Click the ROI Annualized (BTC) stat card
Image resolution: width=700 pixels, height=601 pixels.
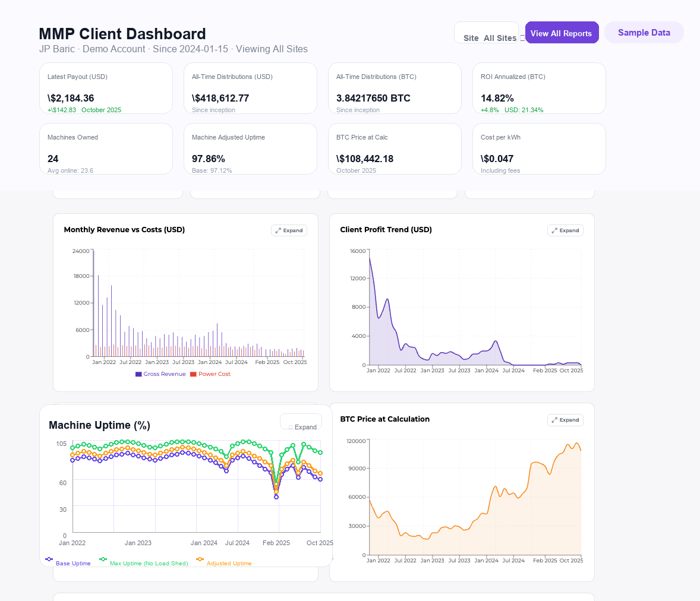click(539, 88)
